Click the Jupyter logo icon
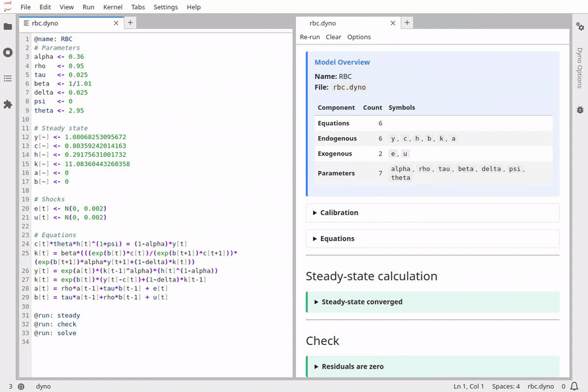 [x=7, y=7]
